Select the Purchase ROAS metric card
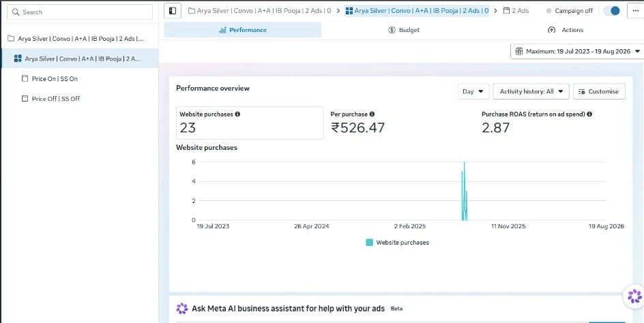Viewport: 644px width, 323px height. pos(552,123)
